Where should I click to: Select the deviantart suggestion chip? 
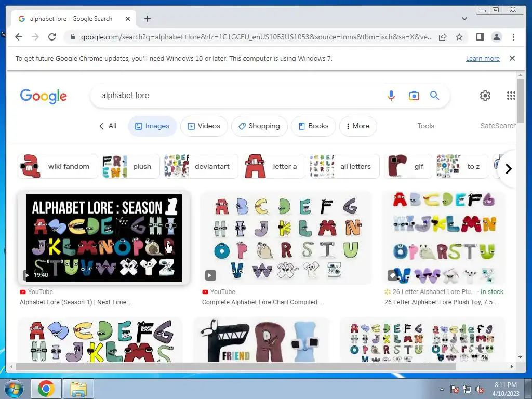(201, 166)
